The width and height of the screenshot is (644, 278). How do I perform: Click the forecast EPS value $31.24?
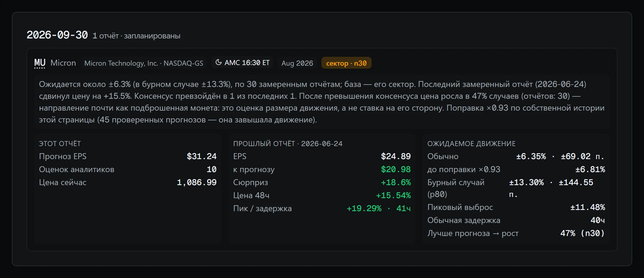point(201,156)
